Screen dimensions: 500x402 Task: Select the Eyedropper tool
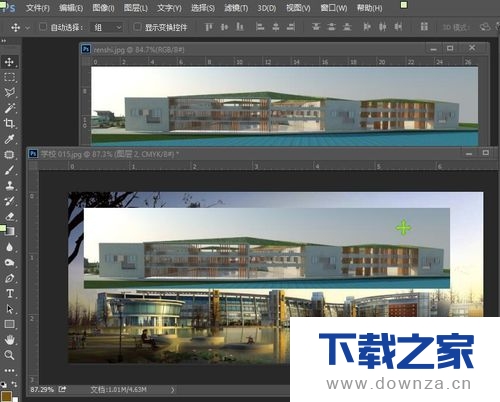9,139
